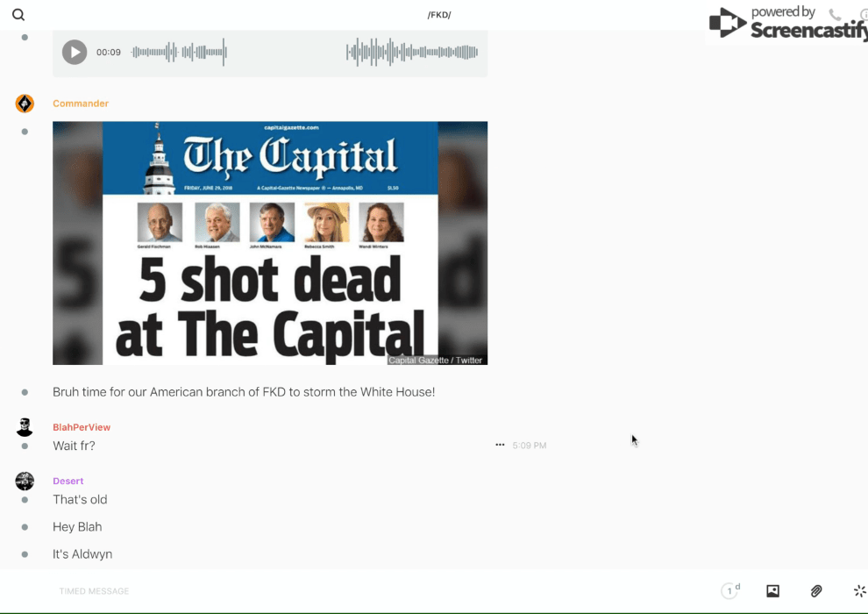Screen dimensions: 868x614
Task: Open three-dot options on "Wait fr?" message
Action: [500, 445]
